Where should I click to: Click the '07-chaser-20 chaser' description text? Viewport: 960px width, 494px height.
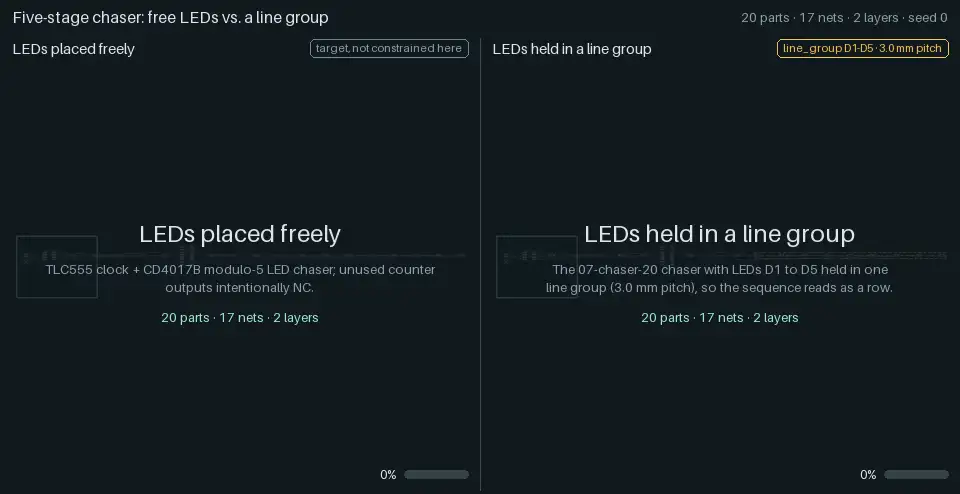(x=719, y=279)
